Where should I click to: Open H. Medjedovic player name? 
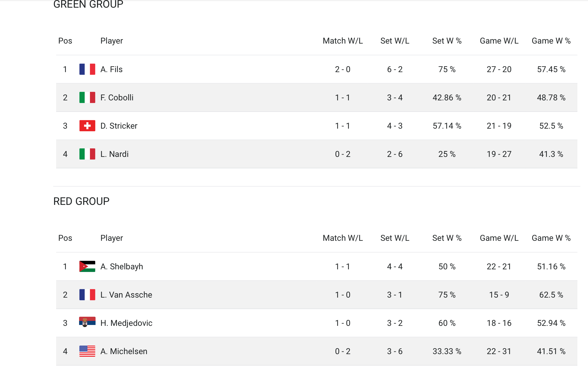pos(126,323)
